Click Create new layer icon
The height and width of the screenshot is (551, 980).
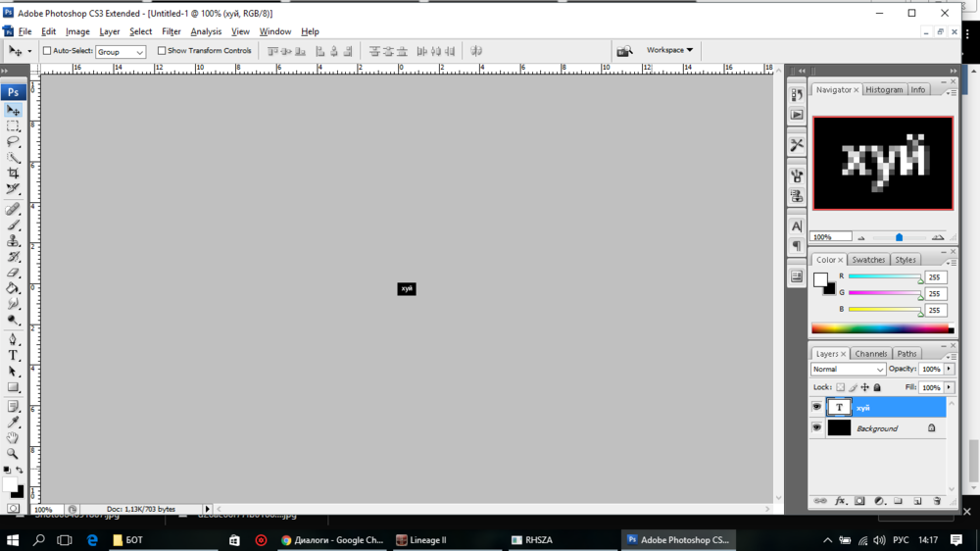917,501
